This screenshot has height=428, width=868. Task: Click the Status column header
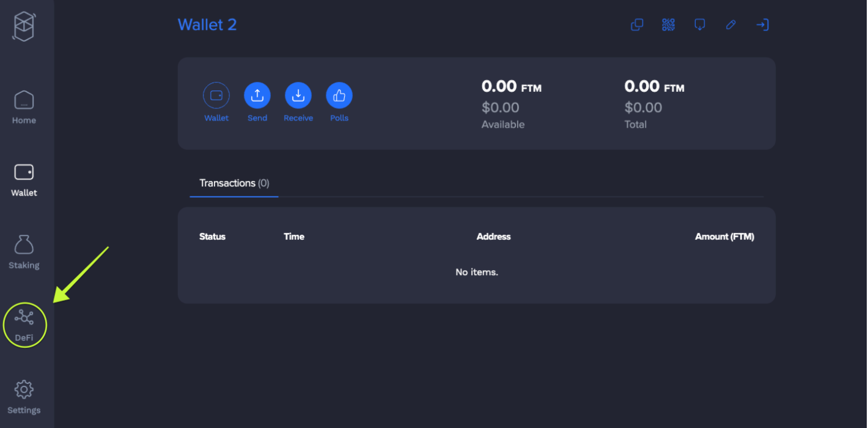pyautogui.click(x=212, y=237)
